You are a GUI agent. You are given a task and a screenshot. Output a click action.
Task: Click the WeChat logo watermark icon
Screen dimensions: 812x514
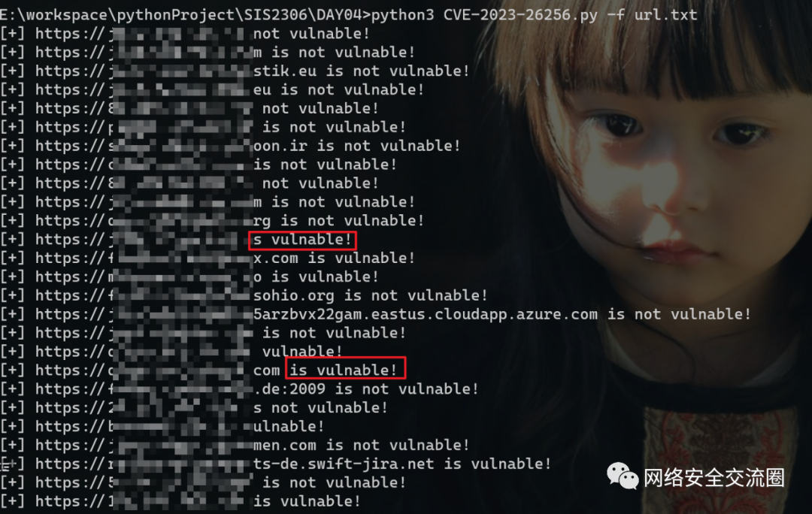pyautogui.click(x=623, y=476)
